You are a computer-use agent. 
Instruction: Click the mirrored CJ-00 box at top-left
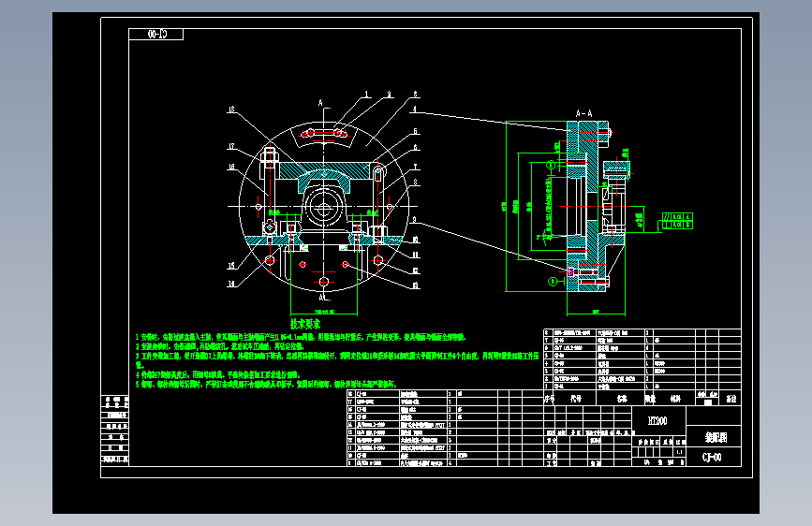coord(155,35)
